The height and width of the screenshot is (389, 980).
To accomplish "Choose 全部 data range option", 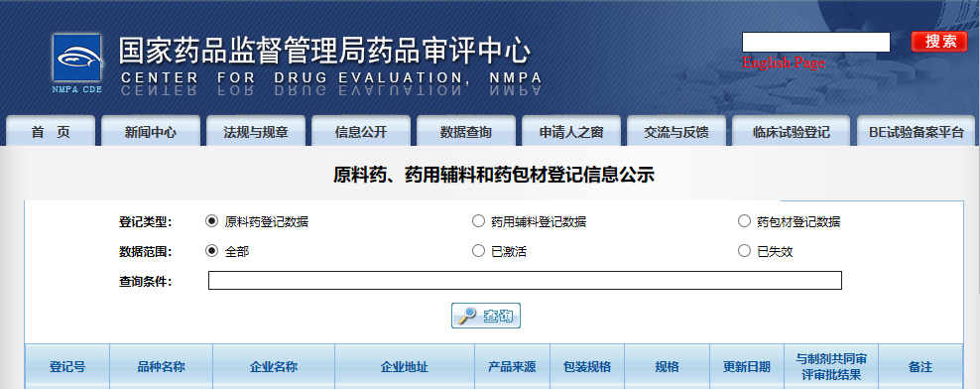I will click(212, 251).
